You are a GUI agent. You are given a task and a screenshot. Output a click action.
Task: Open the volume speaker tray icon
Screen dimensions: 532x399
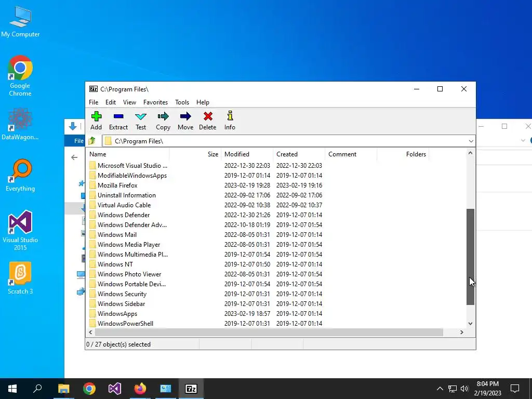464,389
